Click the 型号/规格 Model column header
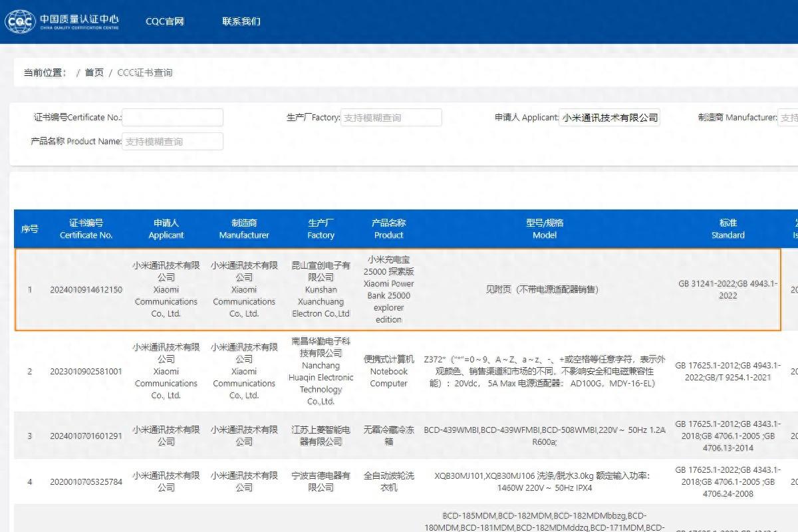The height and width of the screenshot is (532, 798). pos(545,229)
